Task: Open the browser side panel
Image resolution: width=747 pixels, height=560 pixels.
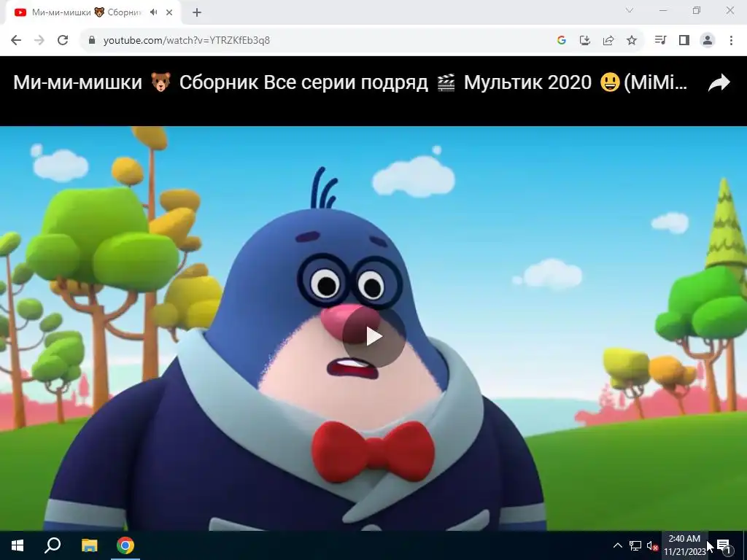Action: coord(684,40)
